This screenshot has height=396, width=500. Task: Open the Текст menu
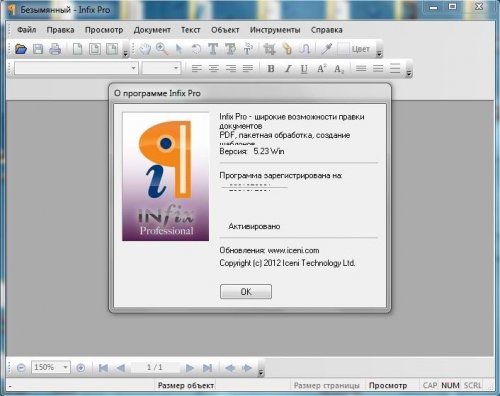click(x=191, y=30)
